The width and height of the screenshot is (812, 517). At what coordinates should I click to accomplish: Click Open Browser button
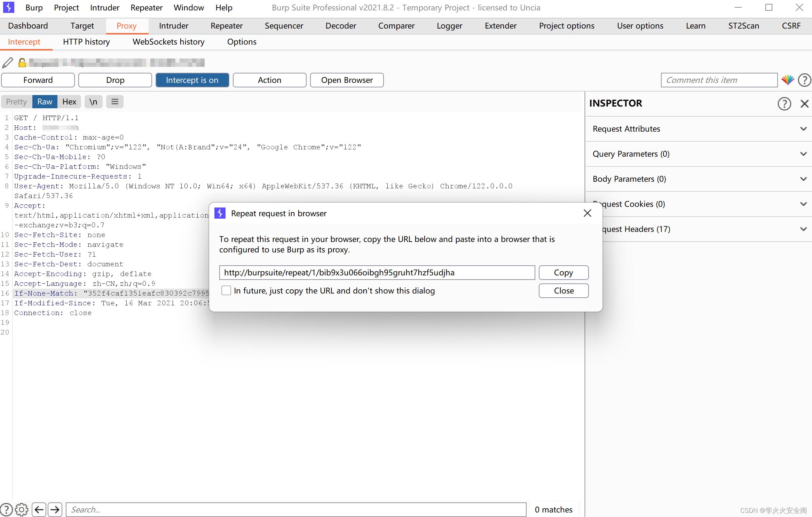(347, 80)
